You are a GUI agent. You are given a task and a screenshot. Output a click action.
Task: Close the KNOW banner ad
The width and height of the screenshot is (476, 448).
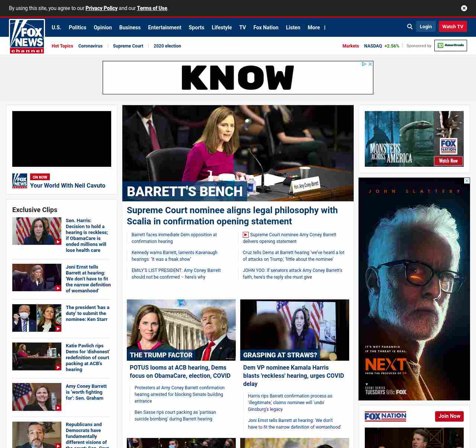coord(370,64)
